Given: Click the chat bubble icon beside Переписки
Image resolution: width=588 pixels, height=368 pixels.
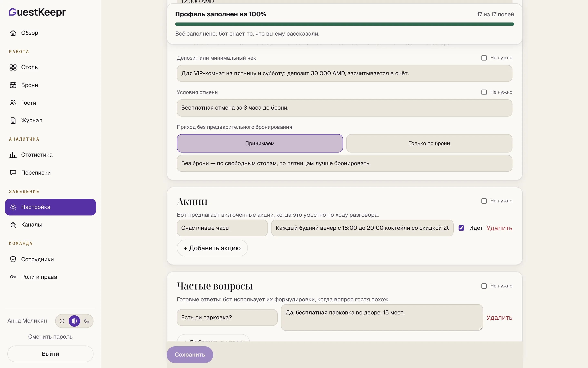Looking at the screenshot, I should pos(13,173).
